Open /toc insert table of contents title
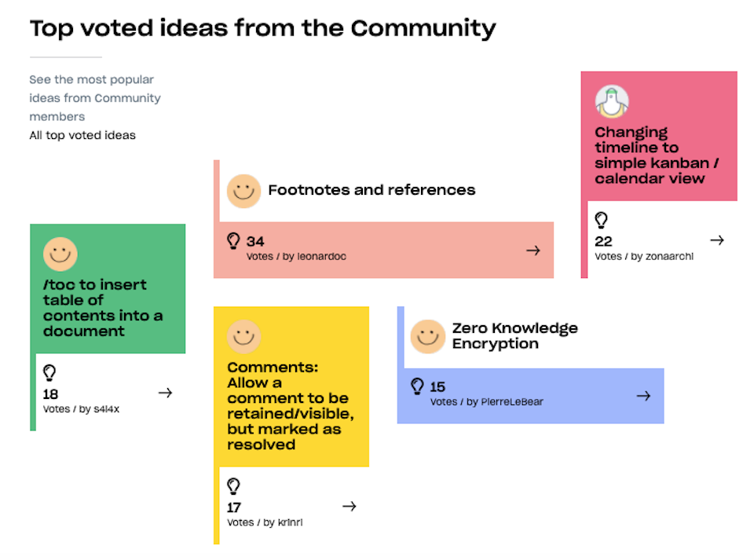The image size is (754, 560). 103,308
